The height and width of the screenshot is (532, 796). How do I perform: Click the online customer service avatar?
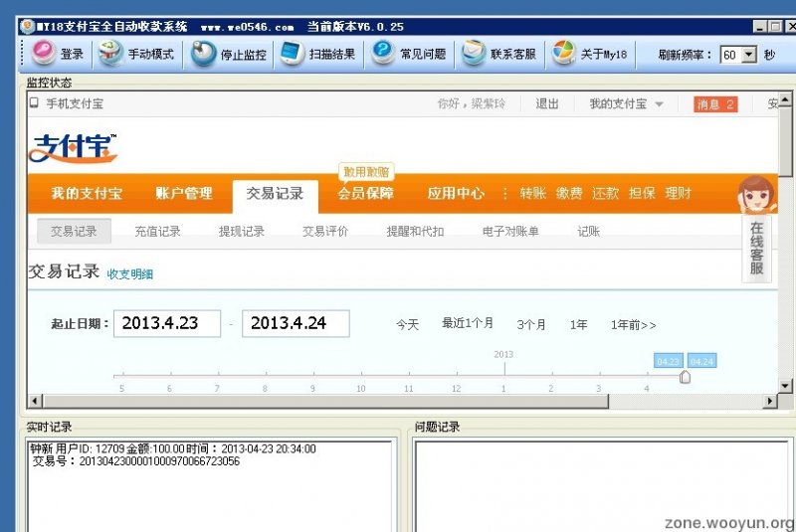pos(757,195)
